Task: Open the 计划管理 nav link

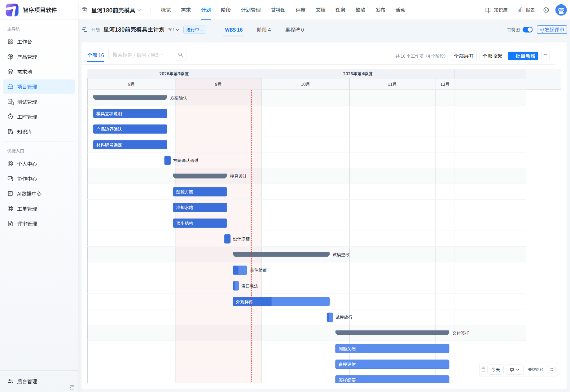Action: click(x=251, y=10)
